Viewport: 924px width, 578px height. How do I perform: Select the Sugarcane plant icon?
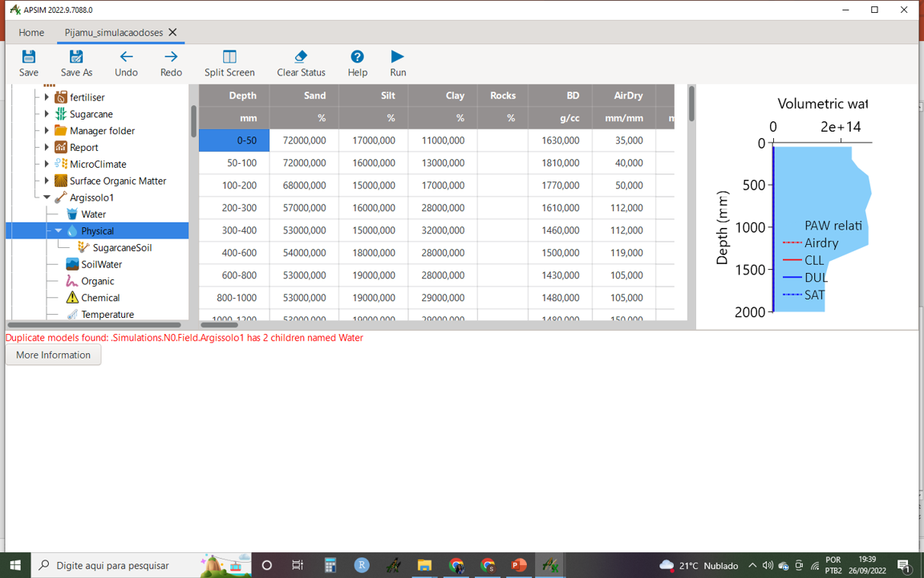[61, 114]
